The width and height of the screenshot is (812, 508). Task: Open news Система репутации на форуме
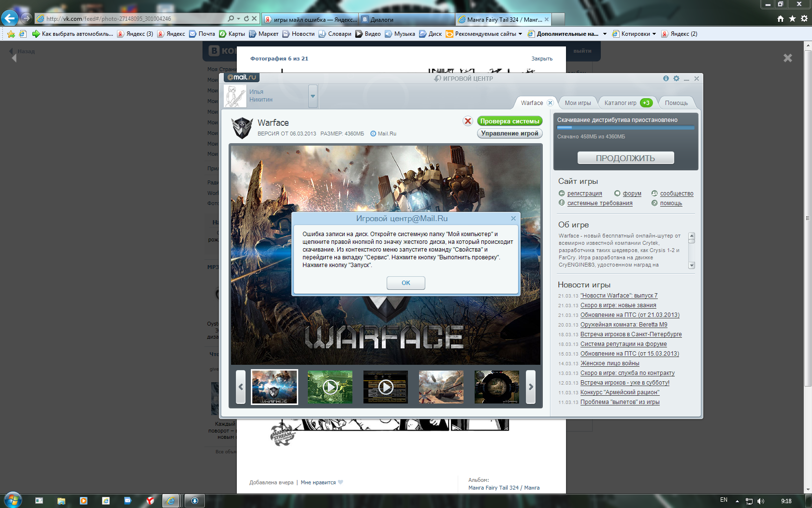coord(623,344)
